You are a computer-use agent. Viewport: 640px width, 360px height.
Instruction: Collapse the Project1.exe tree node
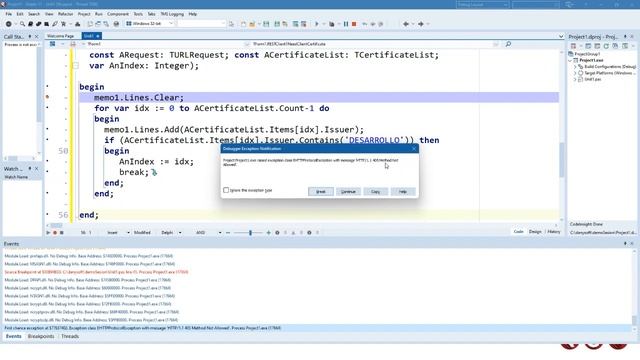(x=571, y=60)
